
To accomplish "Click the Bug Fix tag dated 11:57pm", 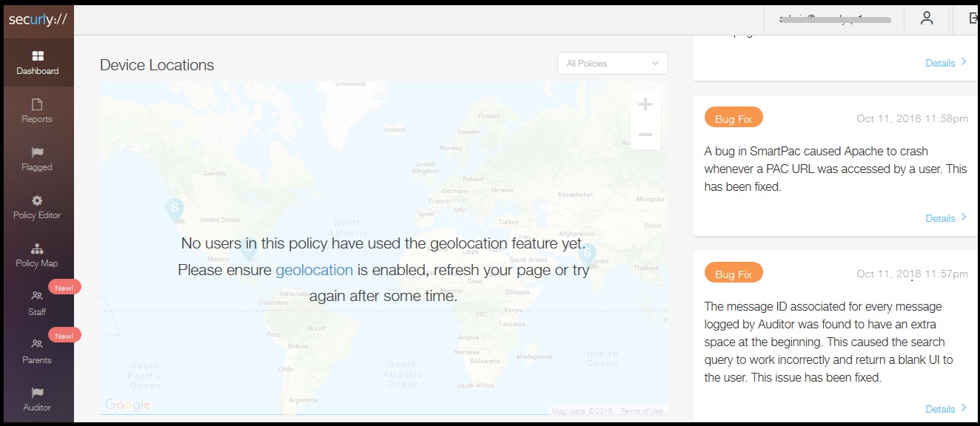I will click(734, 274).
